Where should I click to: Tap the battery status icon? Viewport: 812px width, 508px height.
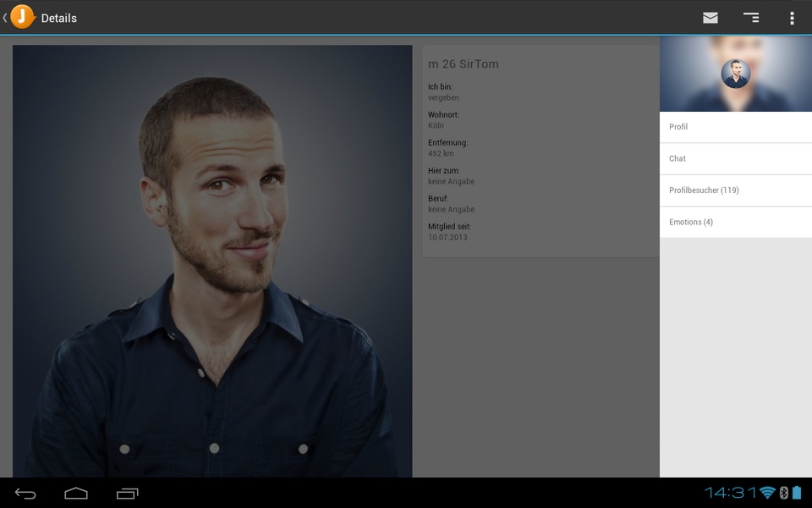click(x=797, y=493)
